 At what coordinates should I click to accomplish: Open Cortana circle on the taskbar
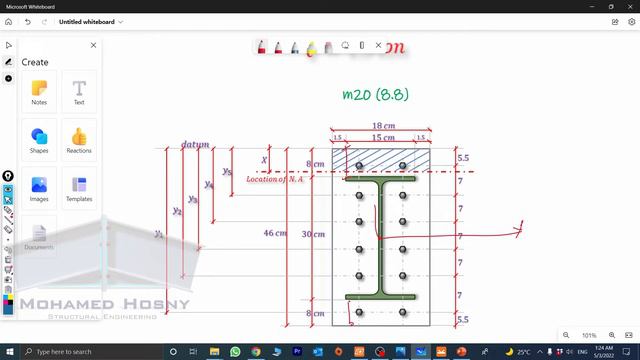pos(173,351)
